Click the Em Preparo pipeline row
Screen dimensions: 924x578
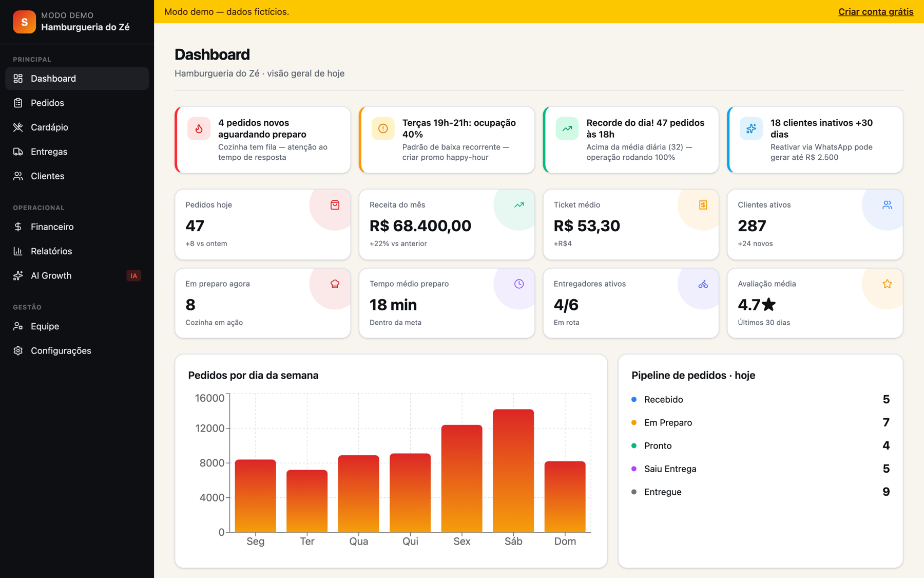point(760,422)
